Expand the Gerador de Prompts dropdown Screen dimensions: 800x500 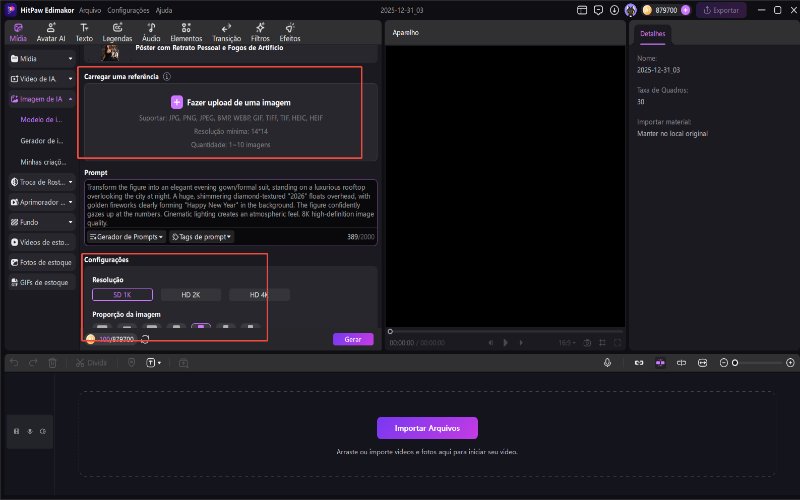tap(127, 237)
